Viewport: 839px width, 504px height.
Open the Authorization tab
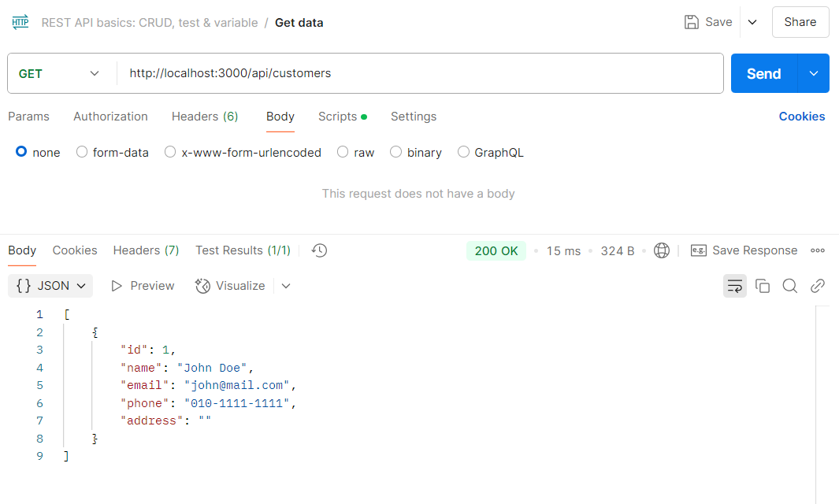click(111, 117)
